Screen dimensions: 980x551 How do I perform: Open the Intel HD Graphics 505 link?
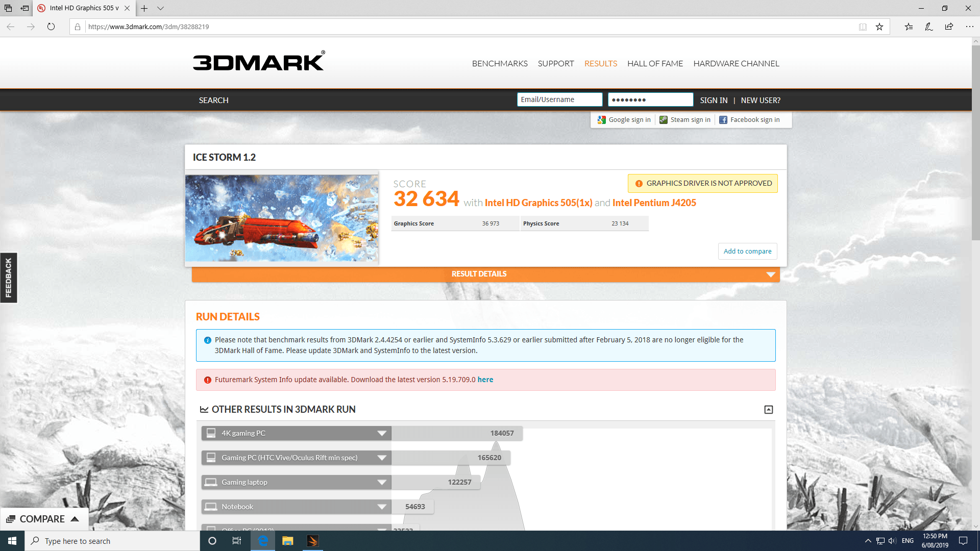pos(538,203)
